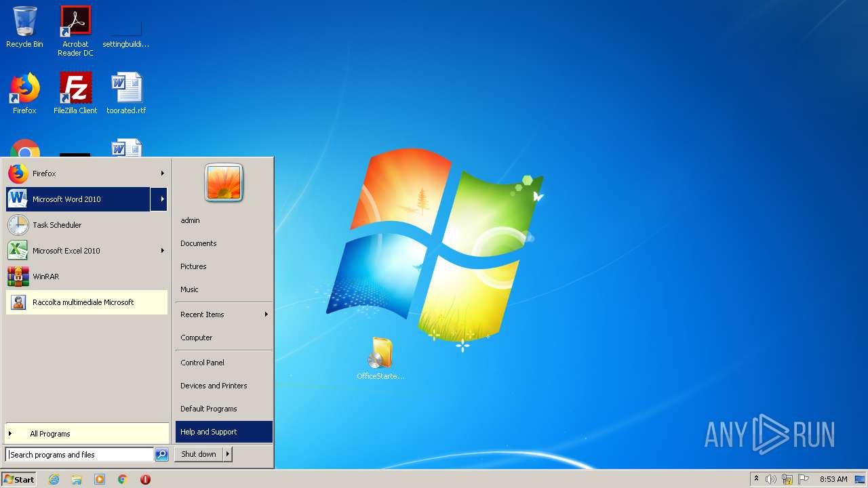This screenshot has width=868, height=488.
Task: Click Microsoft Word 2010 icon in Start menu
Action: click(x=18, y=199)
